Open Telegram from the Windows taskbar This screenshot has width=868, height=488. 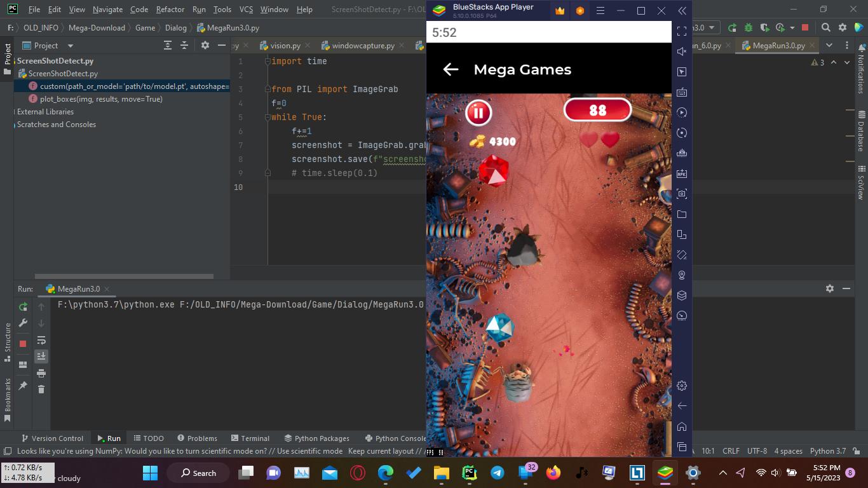pos(498,473)
